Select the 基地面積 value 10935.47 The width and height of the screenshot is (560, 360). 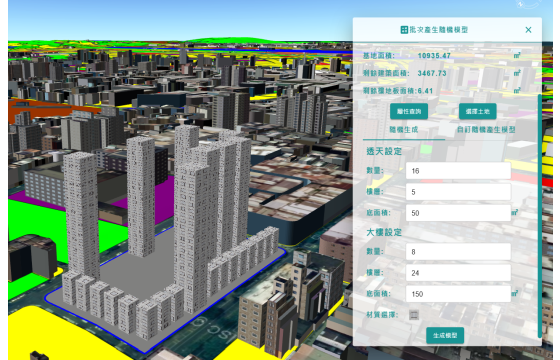point(434,56)
